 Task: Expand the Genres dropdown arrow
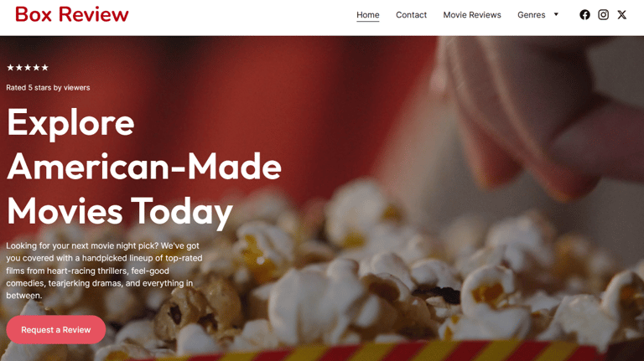tap(556, 14)
